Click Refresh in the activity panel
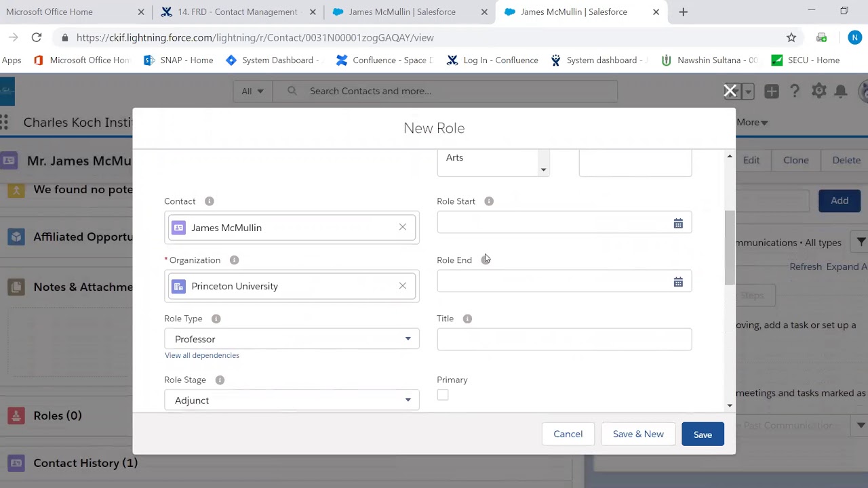Image resolution: width=868 pixels, height=488 pixels. pos(806,266)
